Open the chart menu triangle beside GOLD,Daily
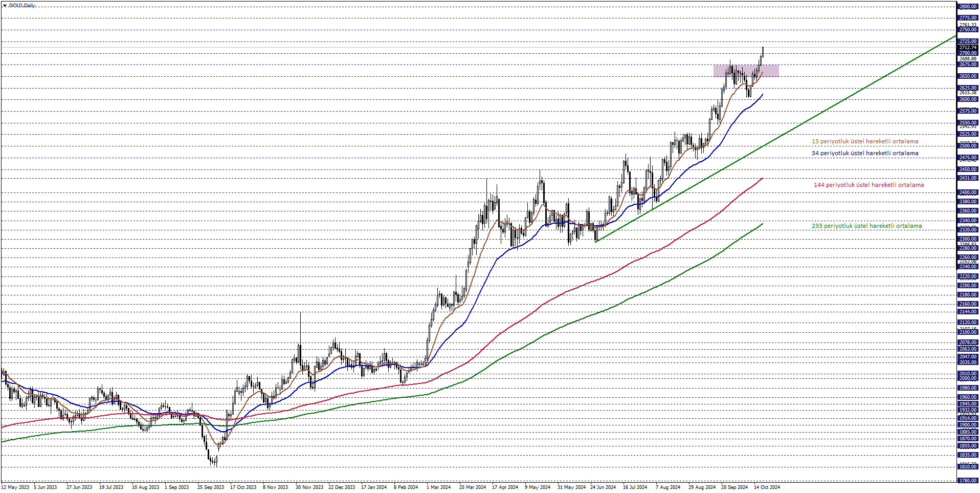The image size is (980, 493). (5, 6)
